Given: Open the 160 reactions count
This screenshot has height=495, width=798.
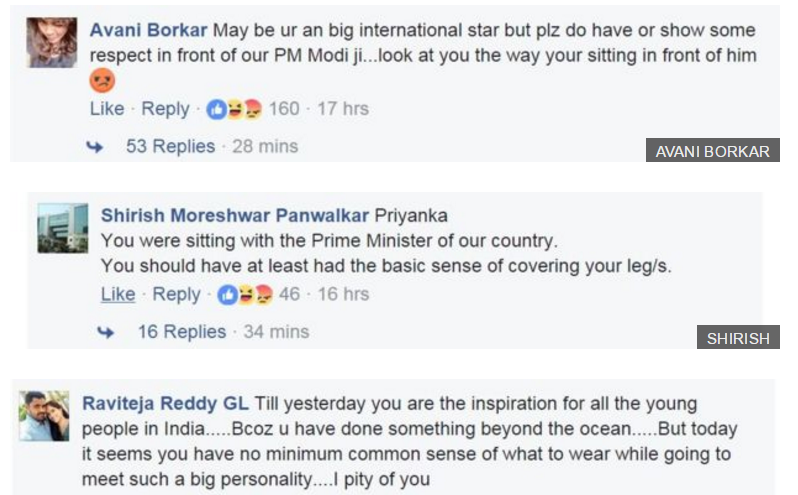Looking at the screenshot, I should [x=284, y=108].
